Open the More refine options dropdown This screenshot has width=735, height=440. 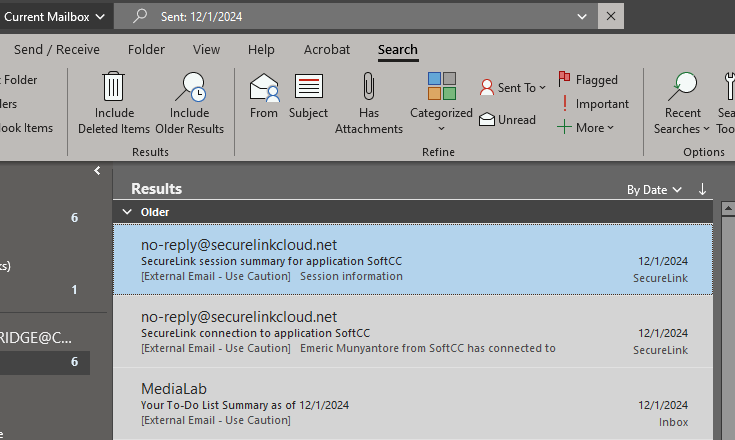[585, 127]
